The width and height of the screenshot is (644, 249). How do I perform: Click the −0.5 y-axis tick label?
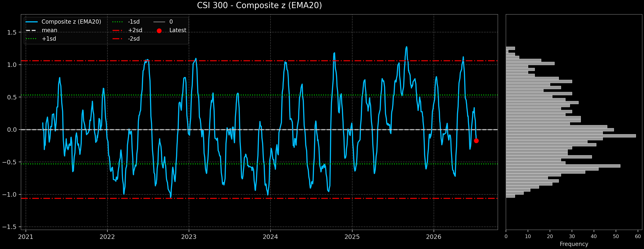9,162
